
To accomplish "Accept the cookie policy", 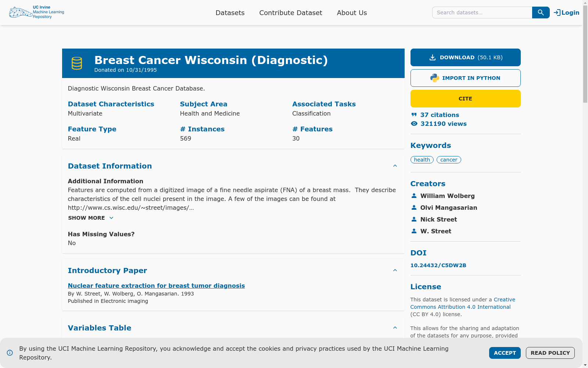I will pyautogui.click(x=505, y=353).
